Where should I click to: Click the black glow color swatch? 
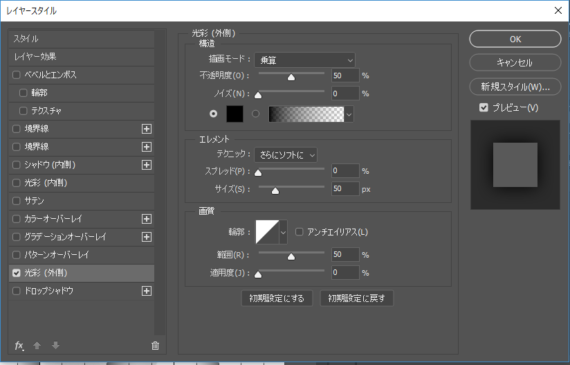[235, 114]
